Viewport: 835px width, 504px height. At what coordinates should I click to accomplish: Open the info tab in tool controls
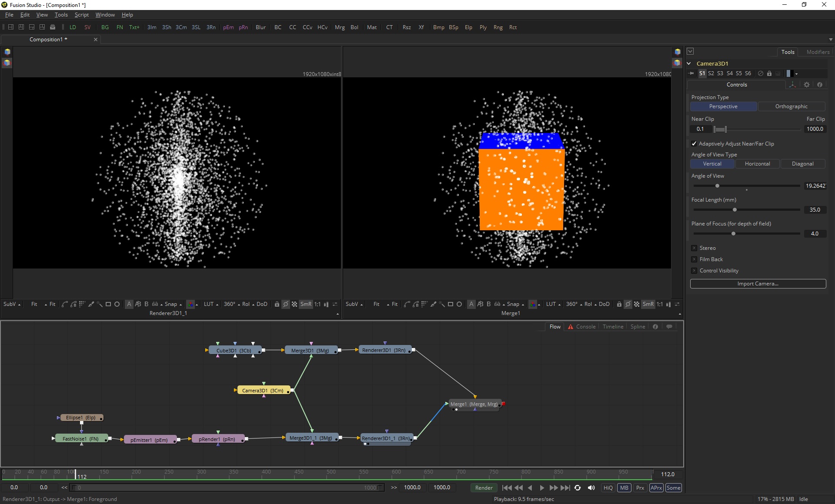click(x=819, y=85)
